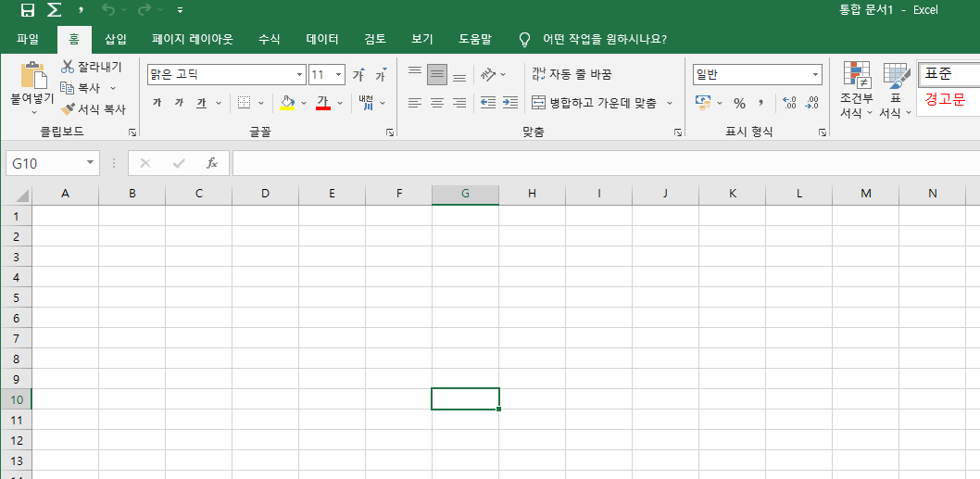
Task: Click the cell borders icon
Action: [x=245, y=103]
